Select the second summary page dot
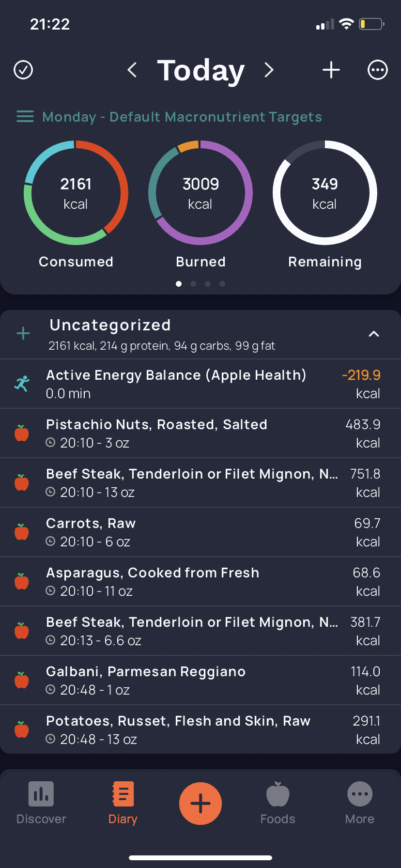 [193, 284]
